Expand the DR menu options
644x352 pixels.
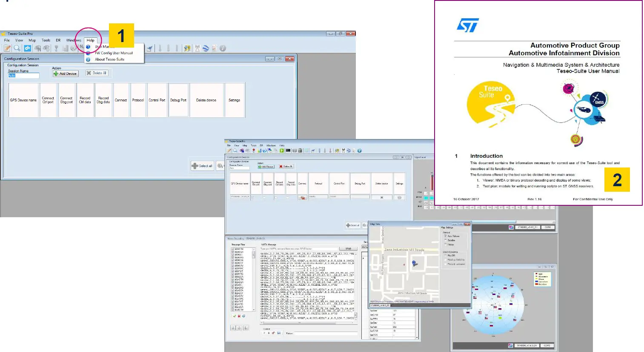pos(58,40)
